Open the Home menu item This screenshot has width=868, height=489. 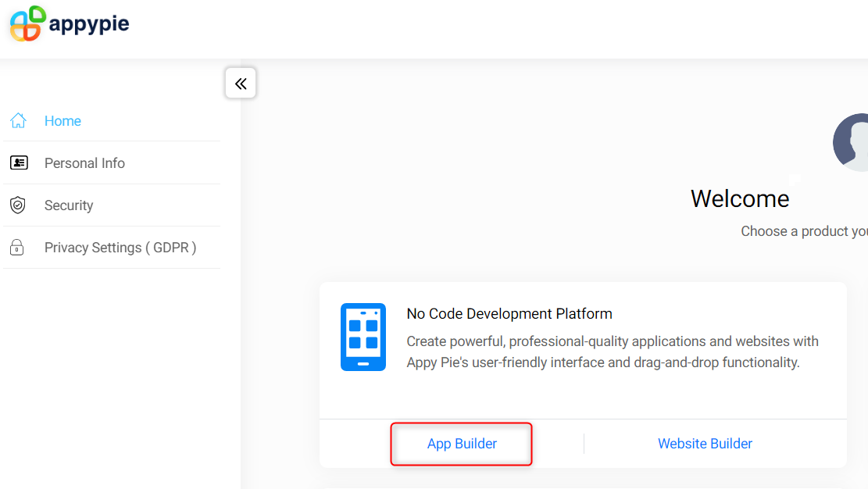63,121
